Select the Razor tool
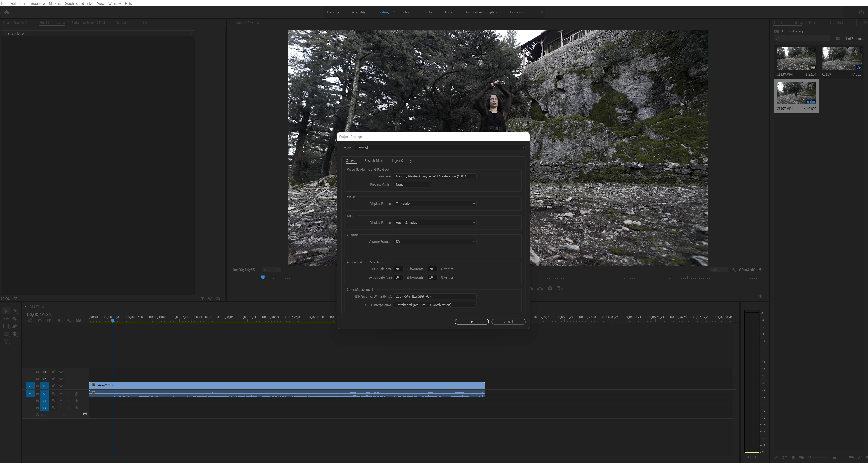This screenshot has height=463, width=868. point(14,319)
